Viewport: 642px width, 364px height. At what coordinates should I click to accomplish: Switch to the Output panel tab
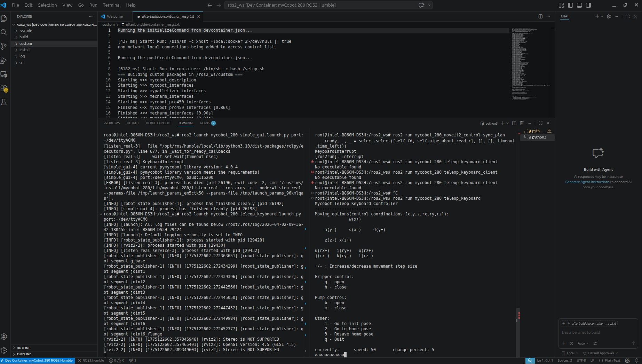click(x=133, y=123)
